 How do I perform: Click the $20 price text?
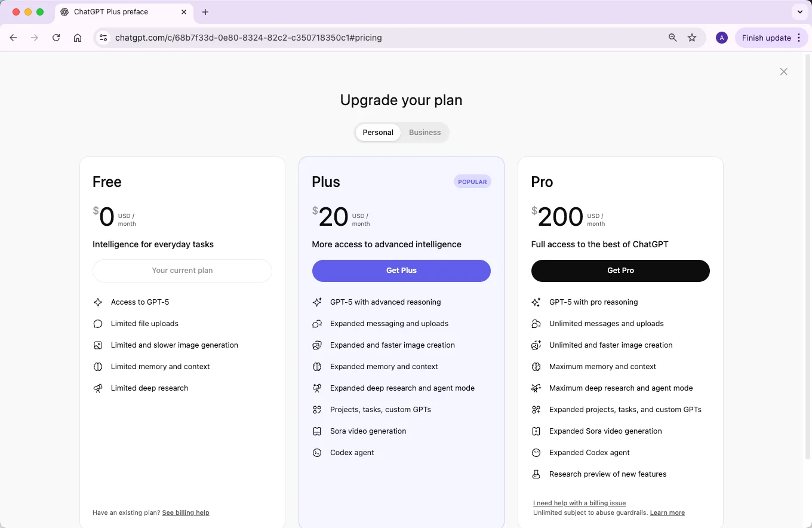click(x=330, y=217)
